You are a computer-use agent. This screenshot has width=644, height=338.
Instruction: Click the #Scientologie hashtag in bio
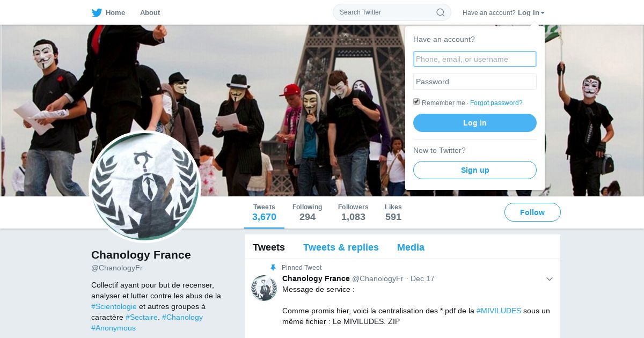pos(114,306)
